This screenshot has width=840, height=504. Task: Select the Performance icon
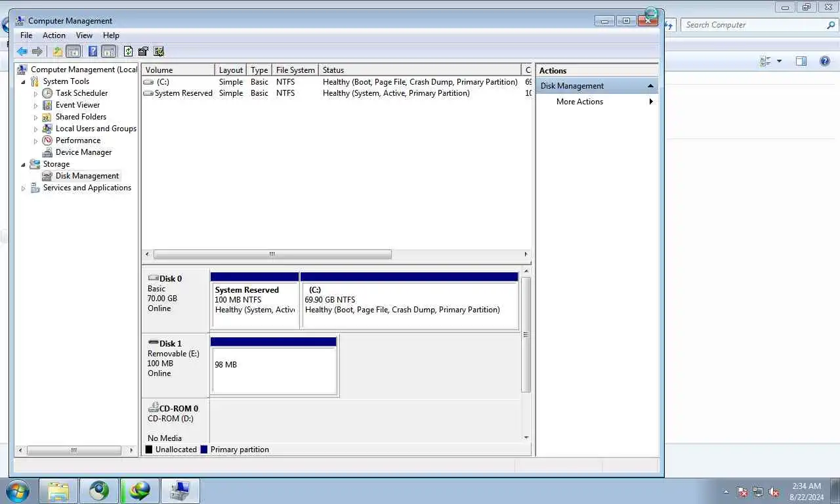47,140
